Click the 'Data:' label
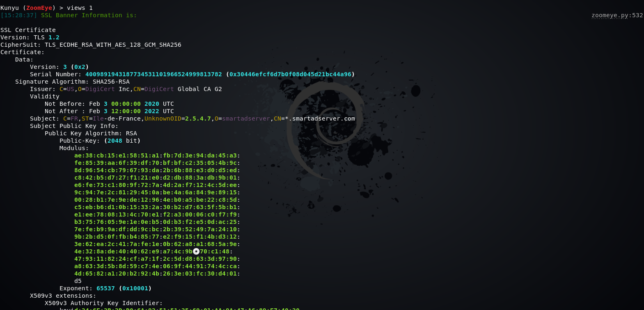 click(x=24, y=59)
